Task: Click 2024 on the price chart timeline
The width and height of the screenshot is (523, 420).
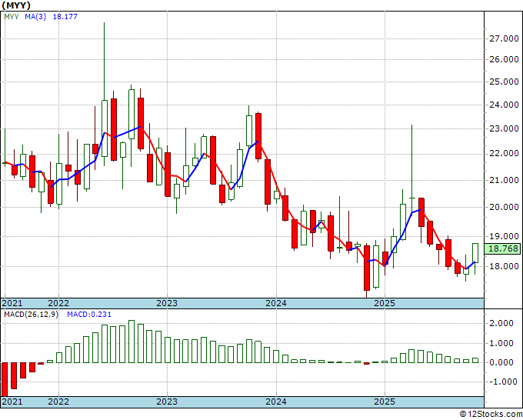Action: 276,303
